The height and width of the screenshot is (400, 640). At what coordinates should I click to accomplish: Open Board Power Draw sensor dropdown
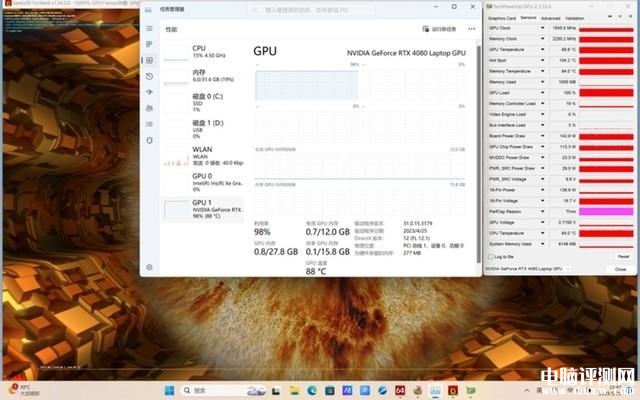click(542, 136)
